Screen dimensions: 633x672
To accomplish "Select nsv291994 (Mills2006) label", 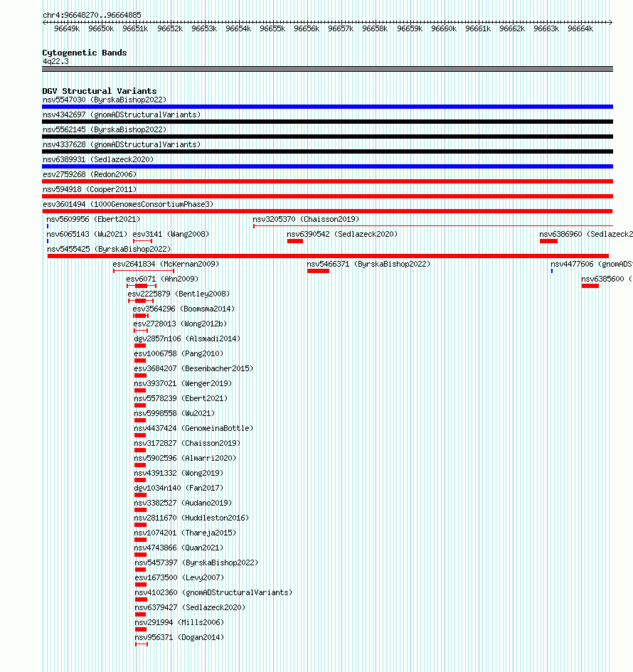I will click(x=179, y=623).
